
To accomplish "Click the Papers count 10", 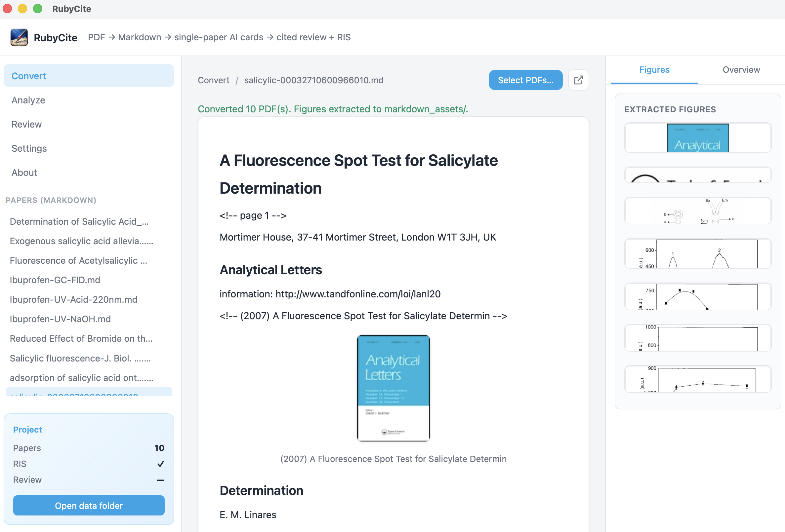I will 159,448.
